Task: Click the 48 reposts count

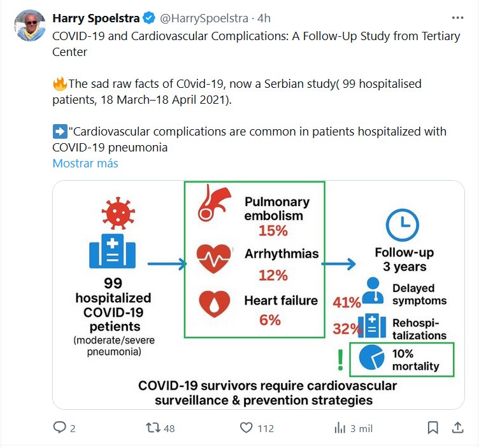Action: coord(169,428)
